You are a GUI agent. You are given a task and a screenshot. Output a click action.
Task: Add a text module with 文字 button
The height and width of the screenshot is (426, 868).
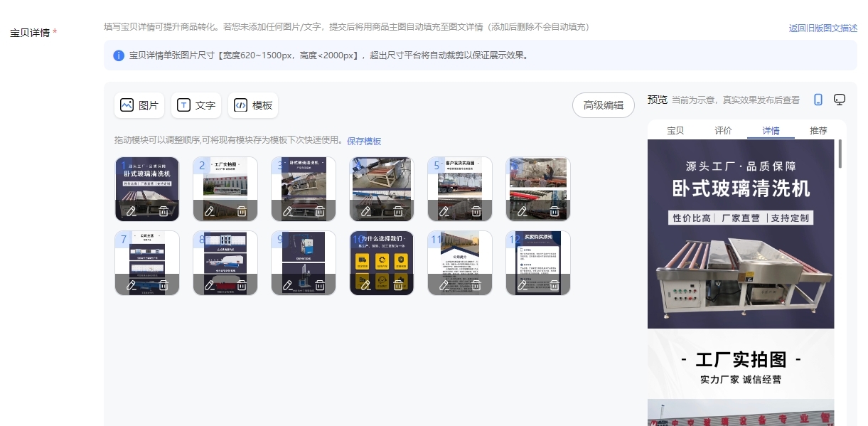click(x=196, y=105)
